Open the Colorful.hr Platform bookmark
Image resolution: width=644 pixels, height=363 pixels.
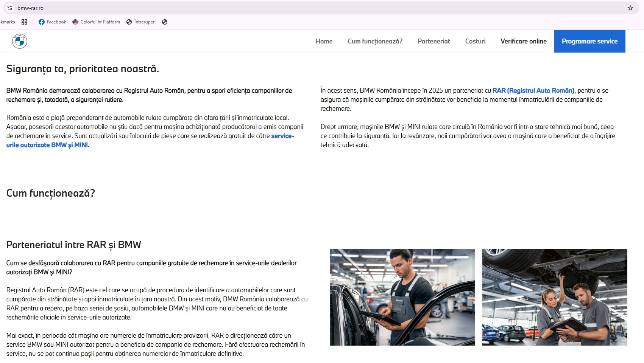pos(96,22)
